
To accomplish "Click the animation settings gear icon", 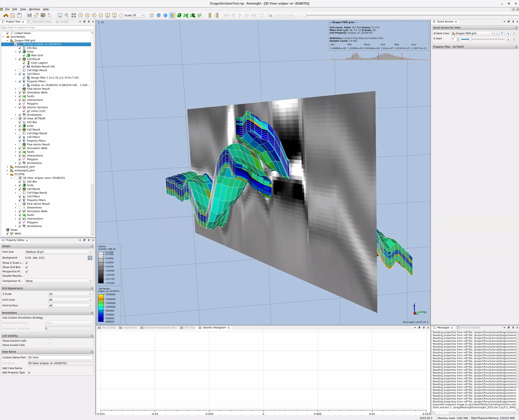I will pos(270,15).
